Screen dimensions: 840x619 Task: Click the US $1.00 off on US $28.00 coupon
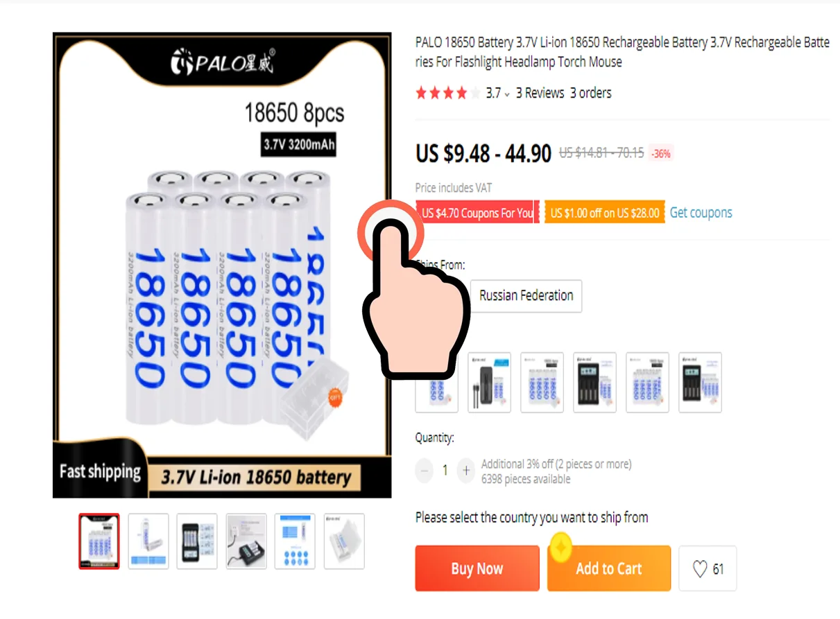(604, 213)
